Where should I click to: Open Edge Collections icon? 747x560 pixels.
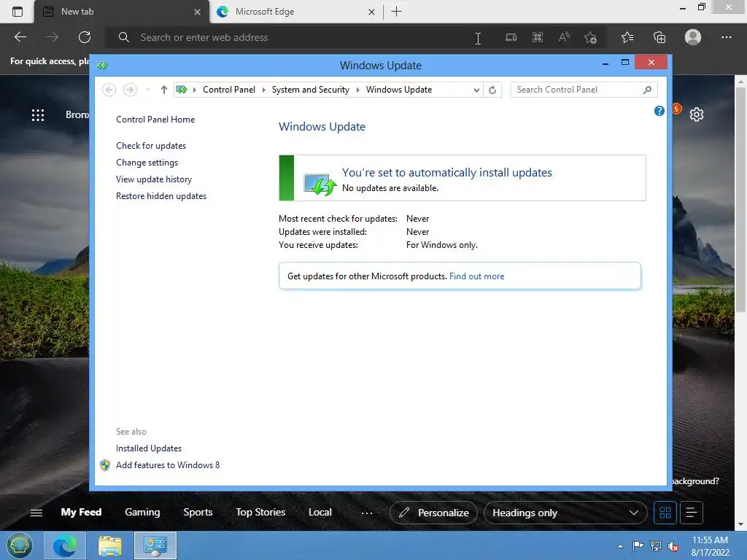coord(659,37)
